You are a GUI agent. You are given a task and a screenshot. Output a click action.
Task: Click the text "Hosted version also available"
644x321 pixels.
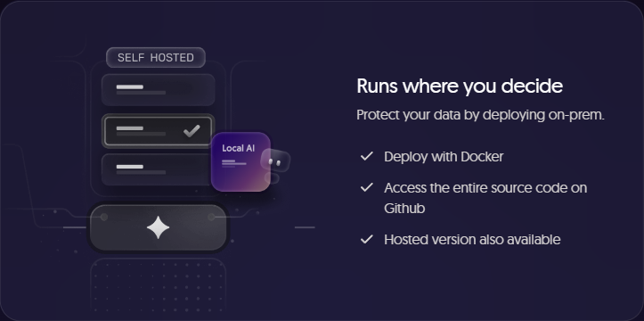tap(472, 239)
